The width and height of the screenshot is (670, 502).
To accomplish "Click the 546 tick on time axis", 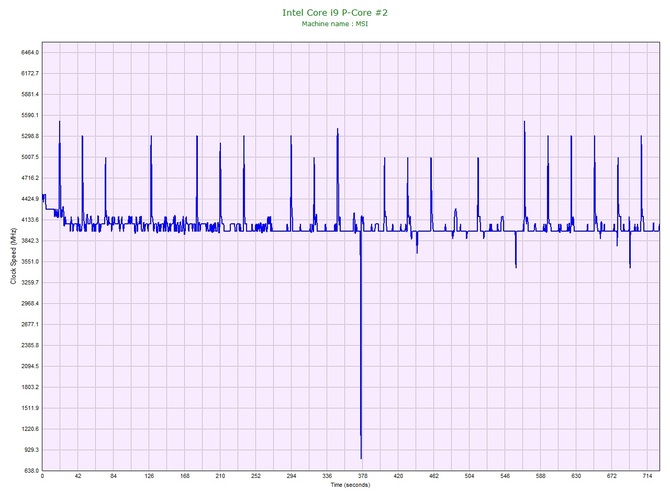I will (x=505, y=476).
